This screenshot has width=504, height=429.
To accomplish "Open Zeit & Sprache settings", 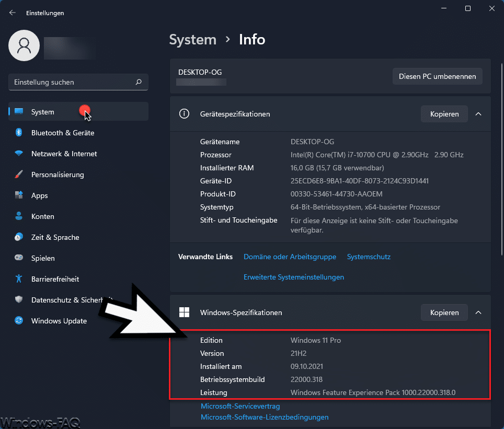I will pos(78,237).
